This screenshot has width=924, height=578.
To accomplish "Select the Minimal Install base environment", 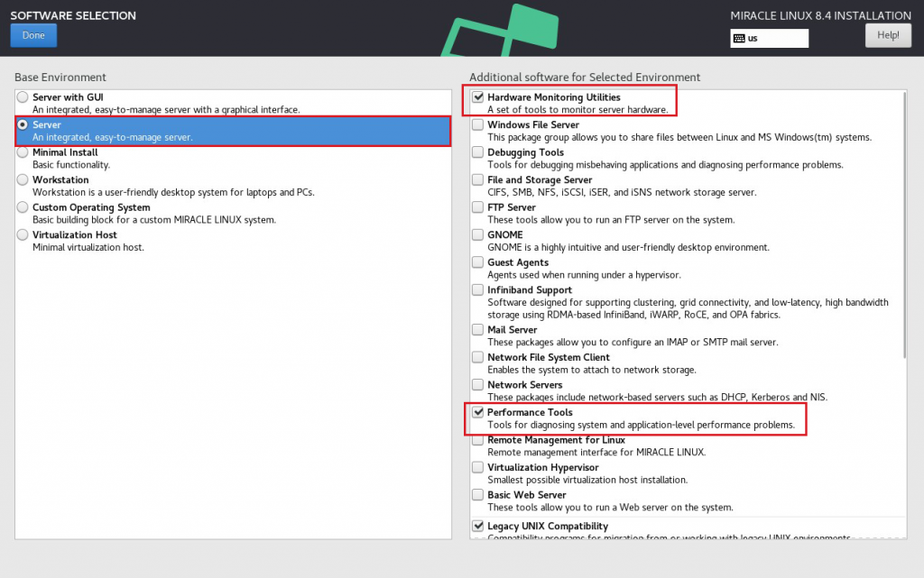I will [x=22, y=152].
